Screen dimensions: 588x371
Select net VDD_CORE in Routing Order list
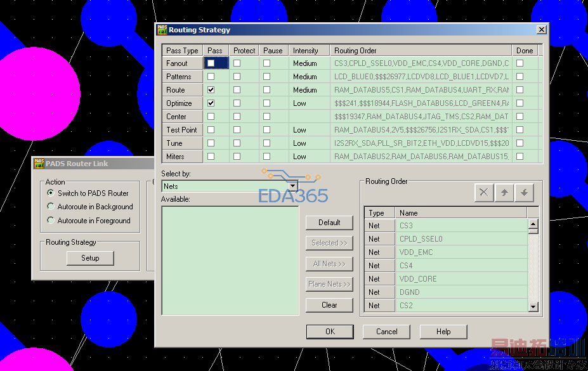[461, 279]
